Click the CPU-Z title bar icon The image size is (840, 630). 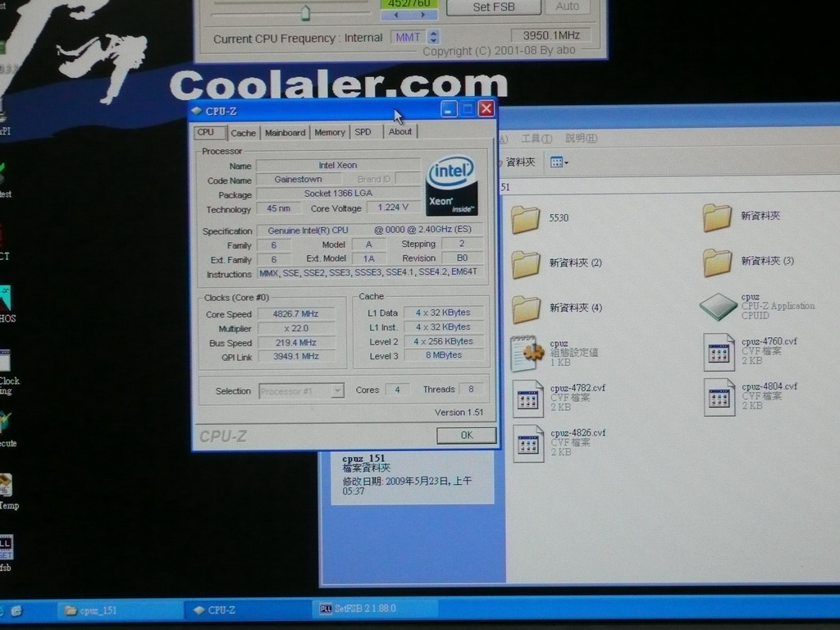click(197, 111)
